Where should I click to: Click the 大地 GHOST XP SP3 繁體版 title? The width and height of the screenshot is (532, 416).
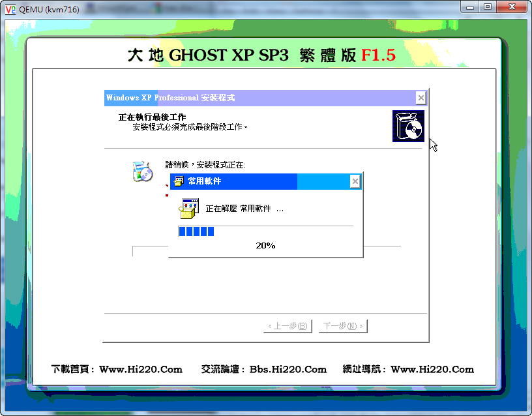[242, 55]
